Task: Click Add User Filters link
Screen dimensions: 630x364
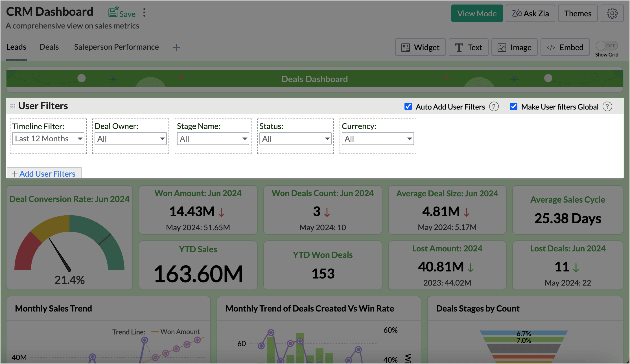Action: click(x=44, y=174)
